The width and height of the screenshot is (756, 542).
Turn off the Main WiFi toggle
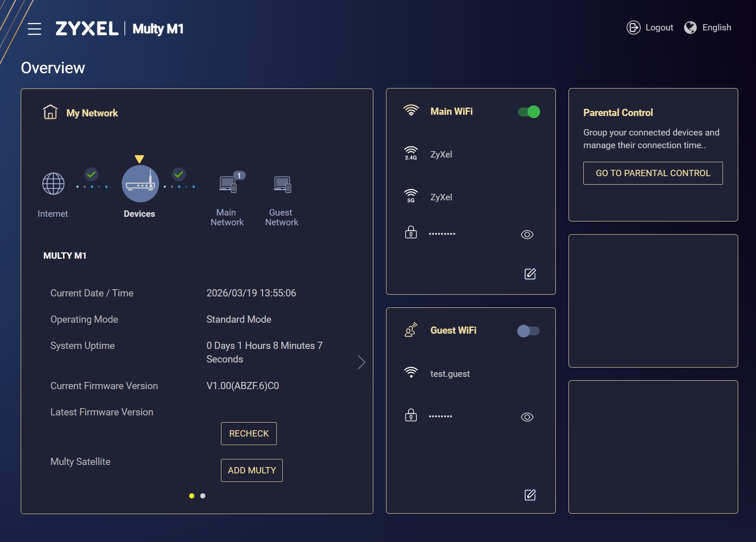click(x=529, y=112)
